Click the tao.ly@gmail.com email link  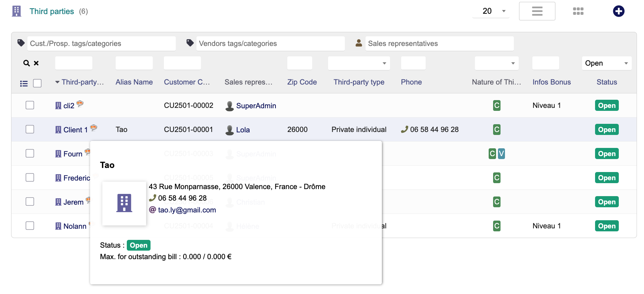[x=187, y=210]
